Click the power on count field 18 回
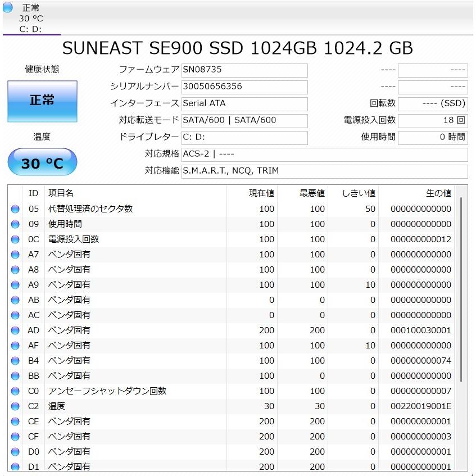This screenshot has width=476, height=476. [x=433, y=121]
